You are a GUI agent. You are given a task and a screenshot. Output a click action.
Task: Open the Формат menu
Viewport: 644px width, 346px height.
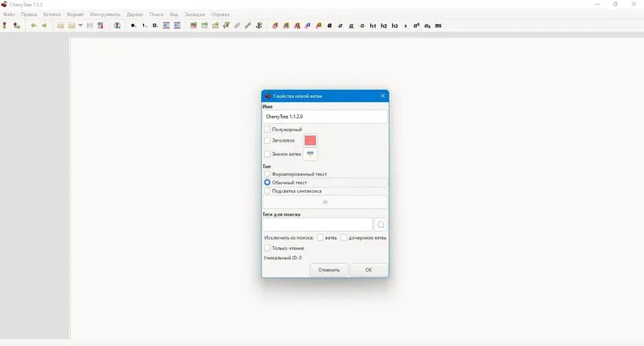pos(75,14)
